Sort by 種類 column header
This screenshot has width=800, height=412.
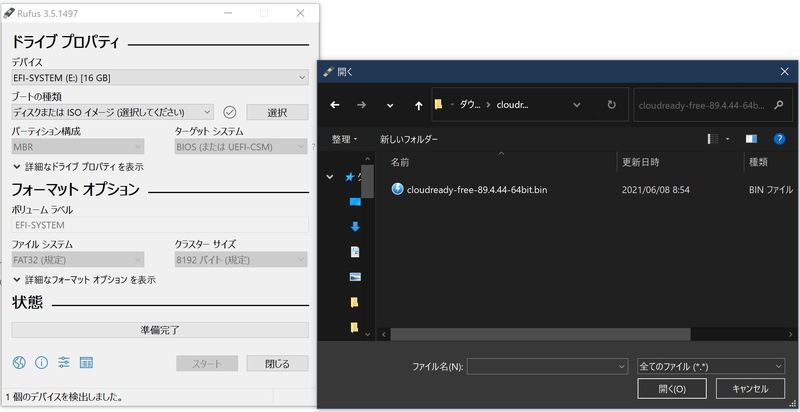[x=758, y=163]
